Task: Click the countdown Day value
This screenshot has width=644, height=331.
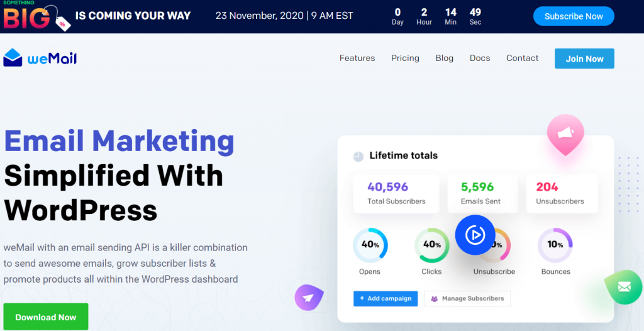Action: (397, 12)
